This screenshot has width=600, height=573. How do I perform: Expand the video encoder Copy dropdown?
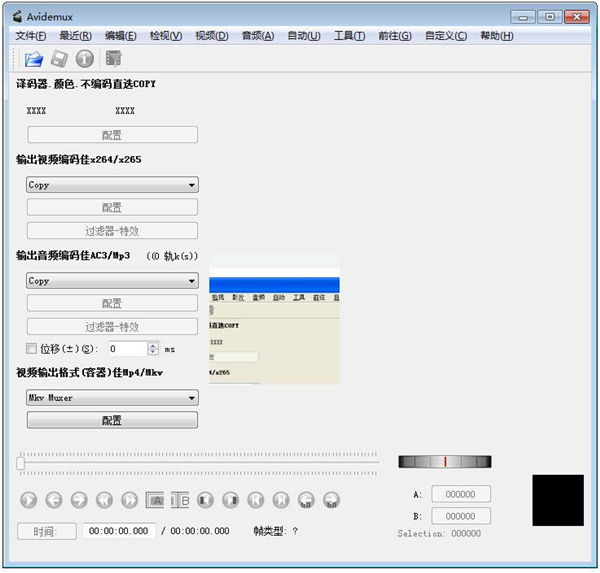pyautogui.click(x=112, y=185)
